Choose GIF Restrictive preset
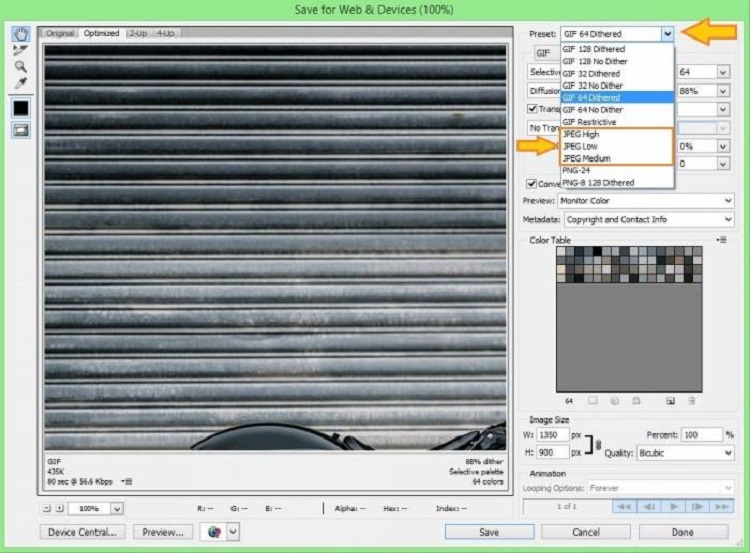This screenshot has width=750, height=553. [617, 122]
